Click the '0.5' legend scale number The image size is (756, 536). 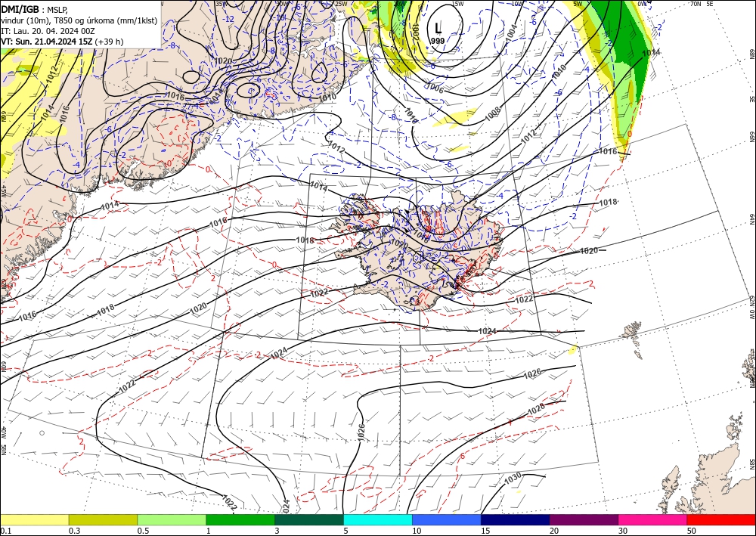coord(143,531)
